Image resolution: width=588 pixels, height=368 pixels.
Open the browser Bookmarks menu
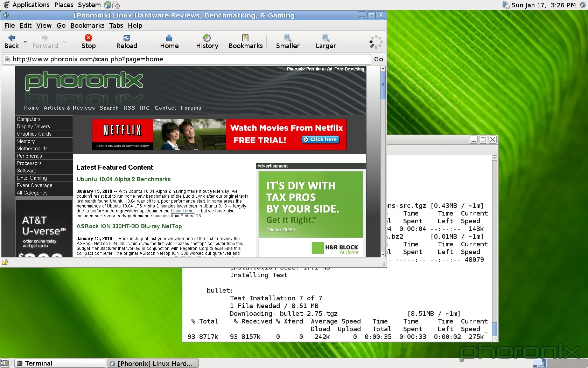pyautogui.click(x=87, y=26)
